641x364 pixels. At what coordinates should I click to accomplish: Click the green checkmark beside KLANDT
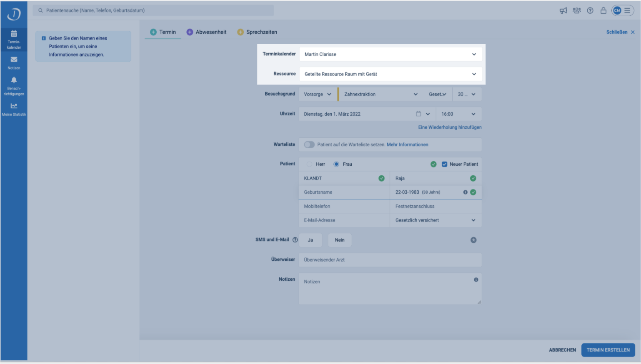point(381,178)
